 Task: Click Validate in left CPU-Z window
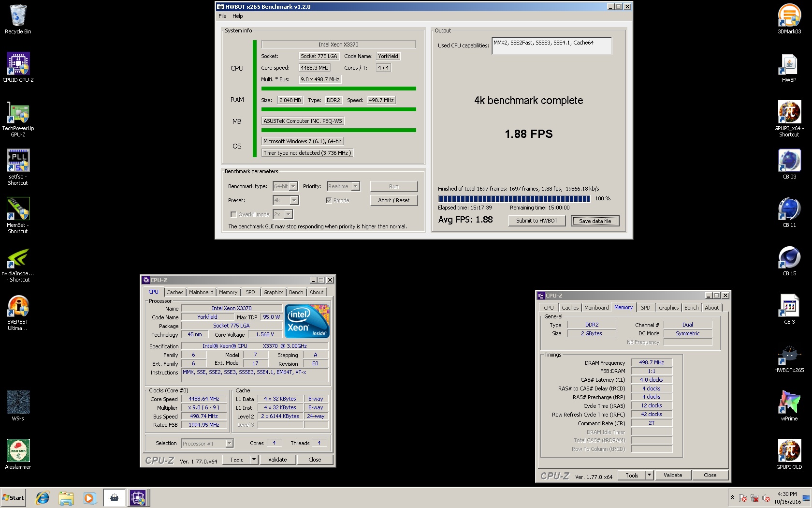click(x=277, y=460)
